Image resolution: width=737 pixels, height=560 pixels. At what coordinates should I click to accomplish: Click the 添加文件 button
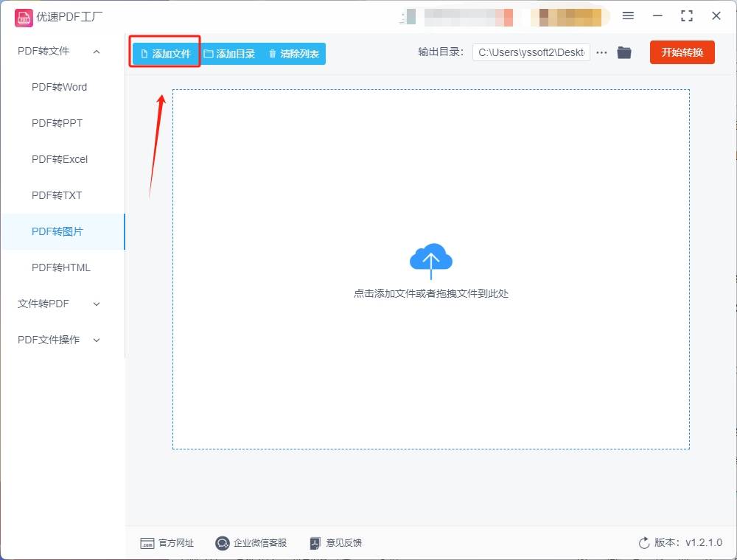pos(166,54)
